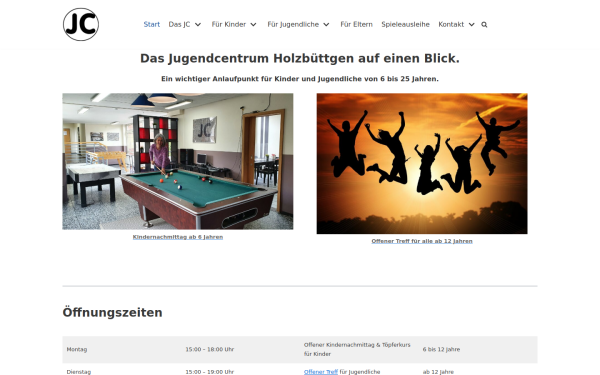Select the ab 12 Jahre cell
Viewport: 600px width, 375px height.
(x=478, y=370)
